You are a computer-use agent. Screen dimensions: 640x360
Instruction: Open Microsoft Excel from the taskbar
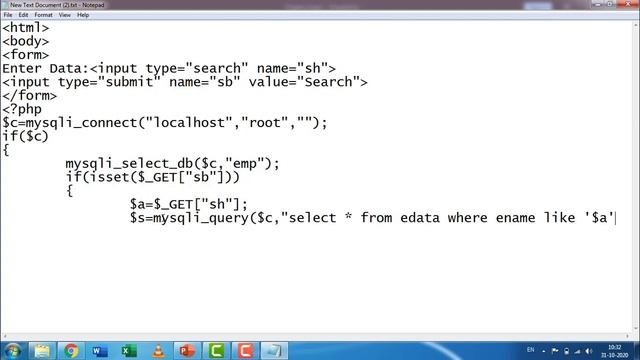click(129, 351)
